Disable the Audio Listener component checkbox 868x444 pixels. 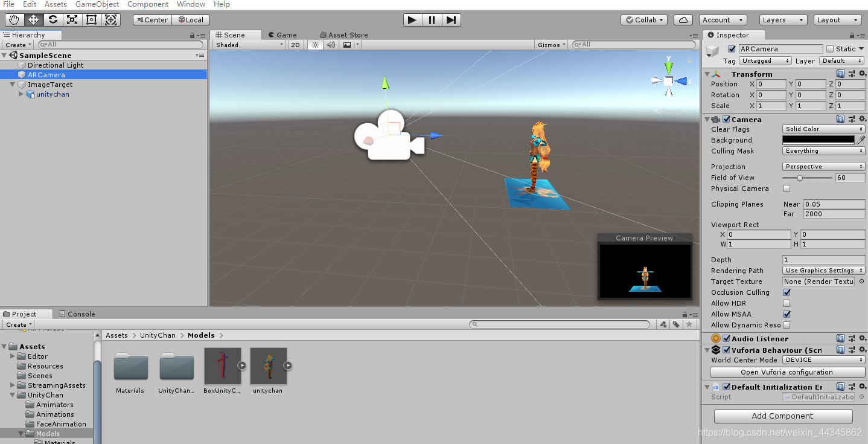click(x=727, y=338)
